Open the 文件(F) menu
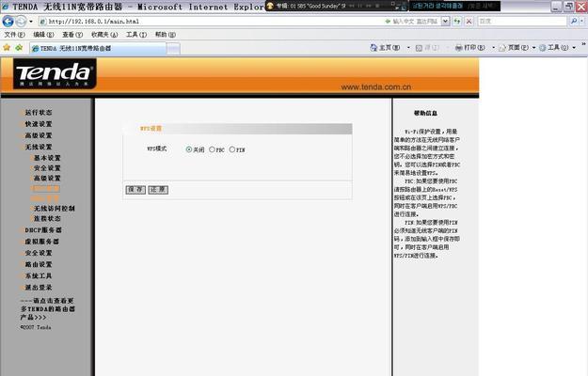 pos(14,35)
